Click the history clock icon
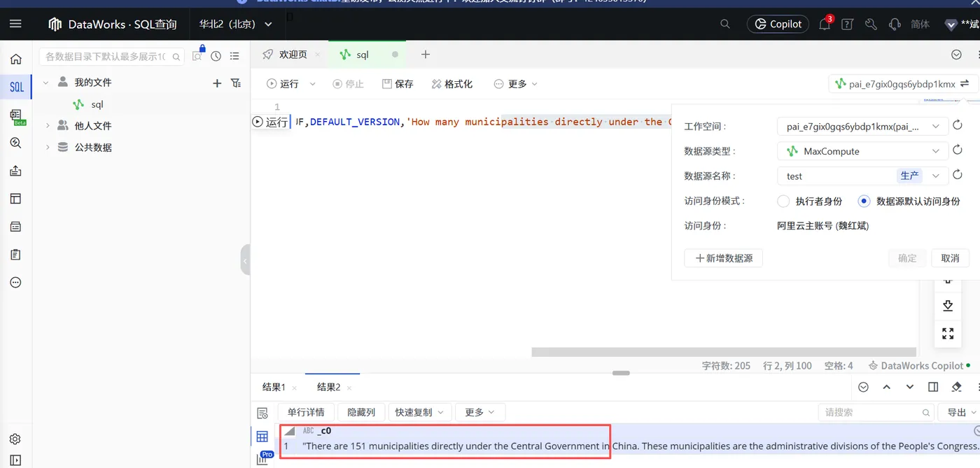Image resolution: width=980 pixels, height=468 pixels. click(x=216, y=56)
